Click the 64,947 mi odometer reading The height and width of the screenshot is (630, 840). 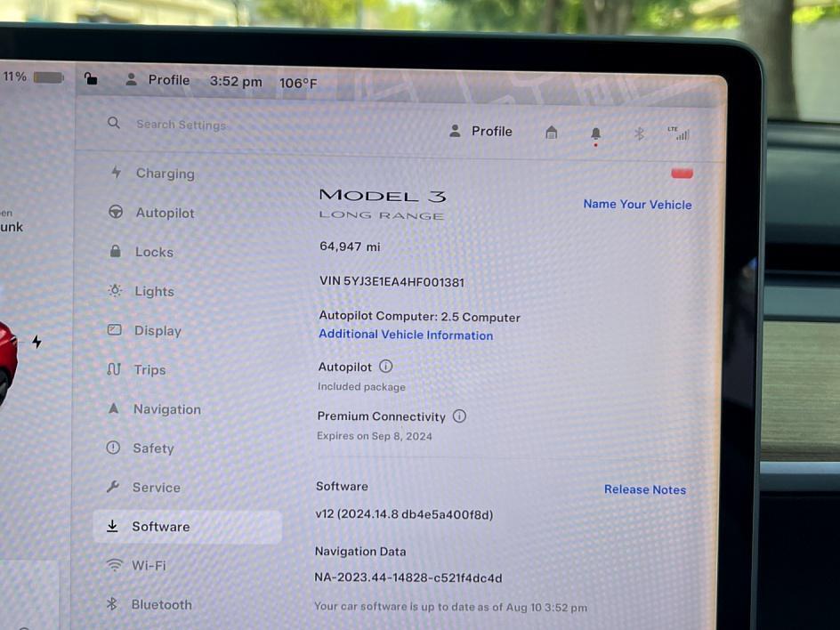[350, 246]
